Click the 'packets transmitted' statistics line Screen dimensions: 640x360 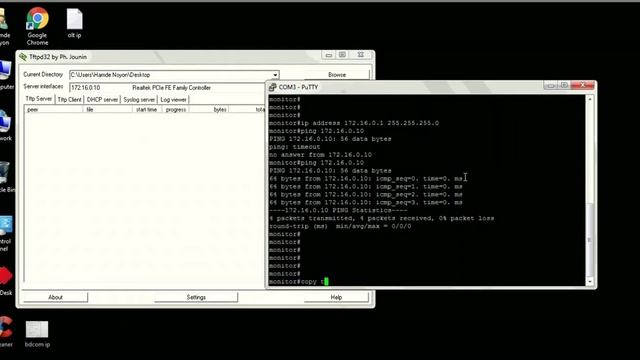[x=381, y=218]
